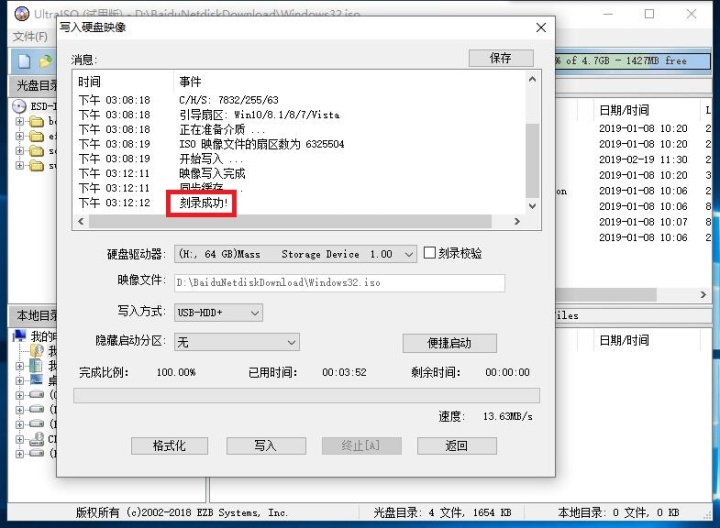Click the message log scroll left arrow
720x528 pixels.
point(81,221)
